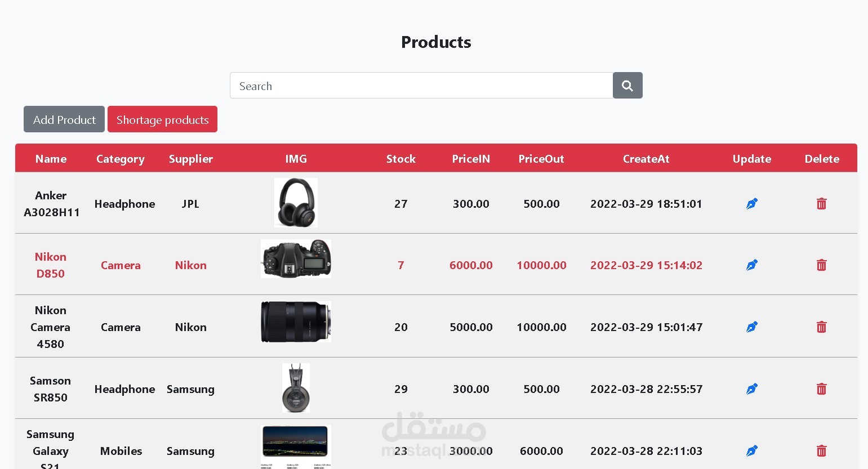Select the Nikon lens product image
The height and width of the screenshot is (469, 868).
[296, 321]
